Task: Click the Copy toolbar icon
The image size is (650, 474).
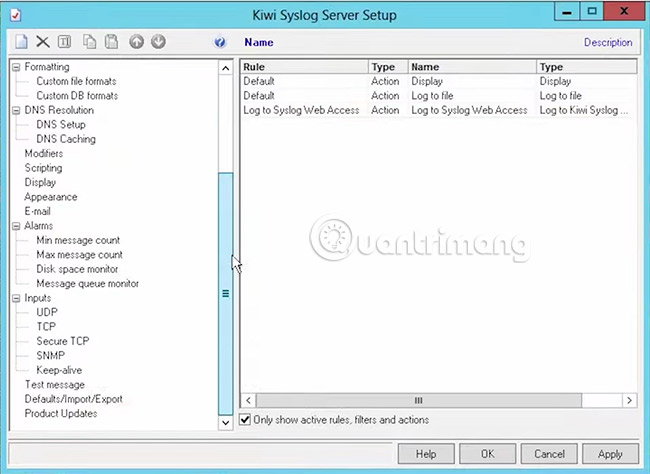Action: 90,42
